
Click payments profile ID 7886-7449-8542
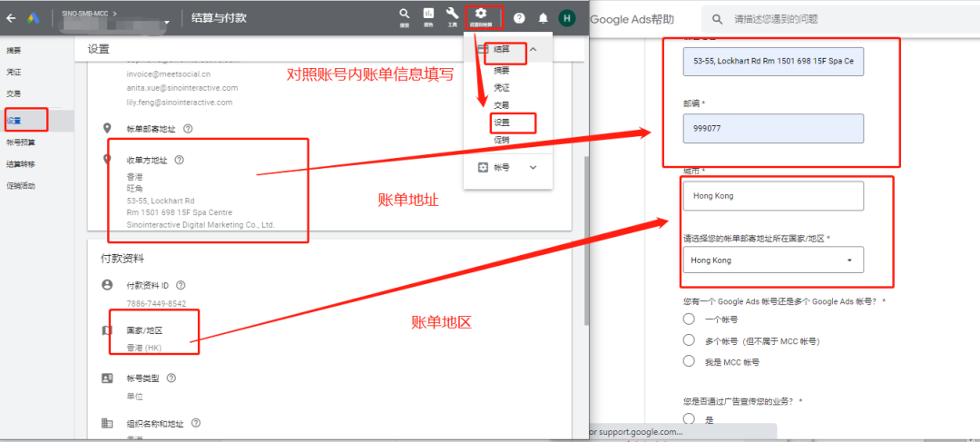pos(156,303)
